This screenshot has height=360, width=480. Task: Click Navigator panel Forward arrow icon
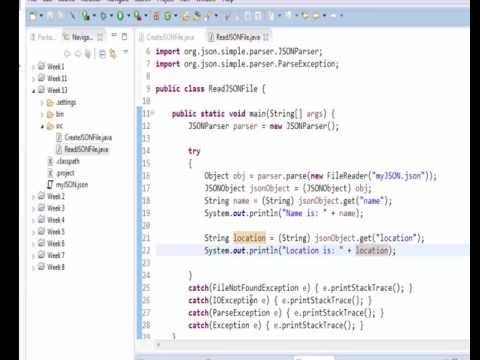[77, 53]
